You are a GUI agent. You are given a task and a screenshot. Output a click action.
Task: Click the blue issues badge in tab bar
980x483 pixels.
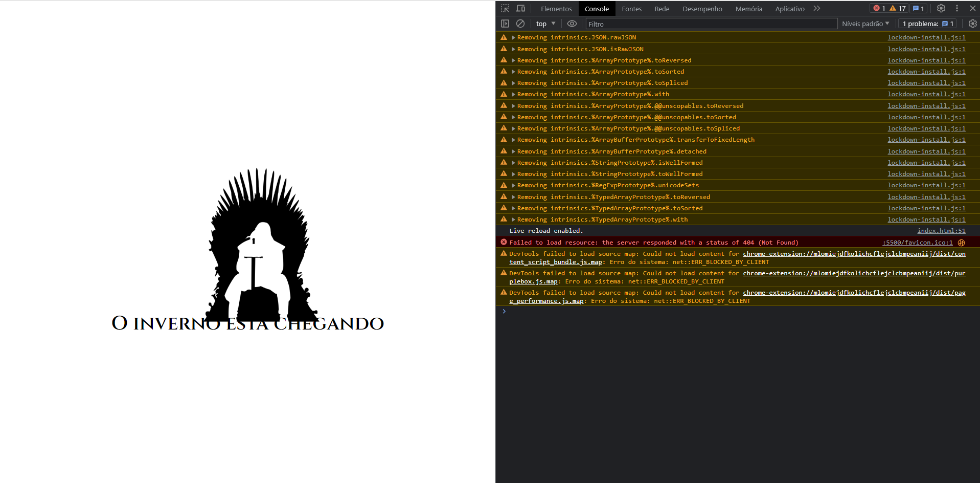coord(919,8)
